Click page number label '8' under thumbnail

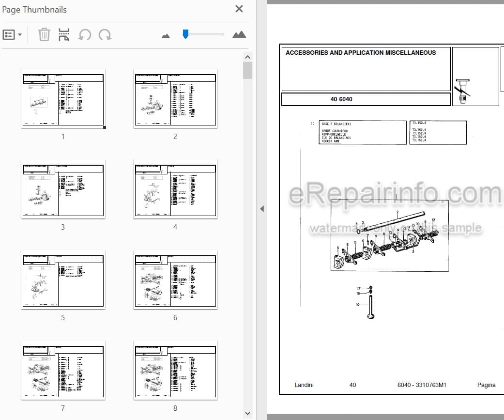tap(175, 408)
